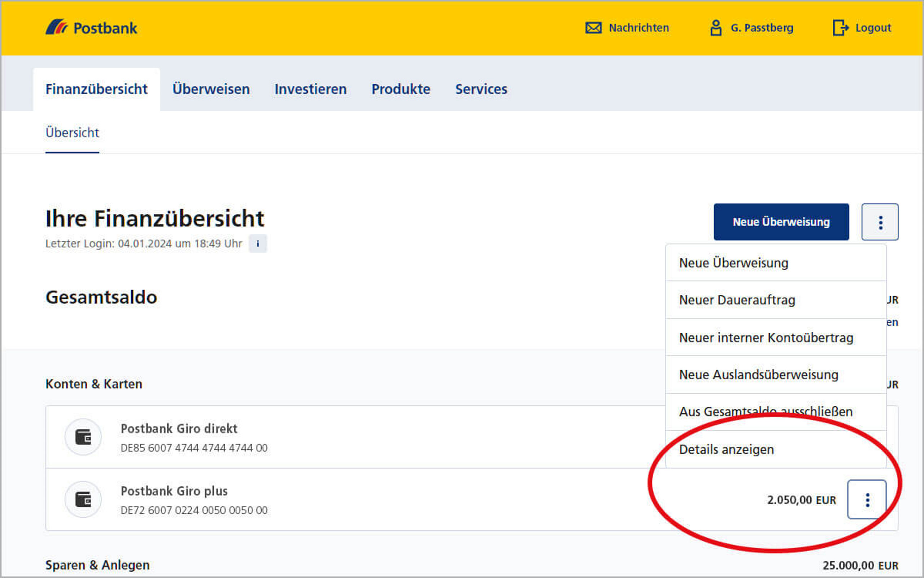
Task: Switch to the Finanzübersicht tab
Action: coord(97,89)
